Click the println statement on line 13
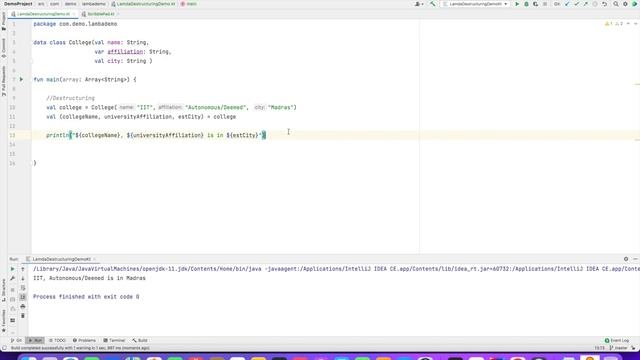Screen dimensions: 640x360 156,136
